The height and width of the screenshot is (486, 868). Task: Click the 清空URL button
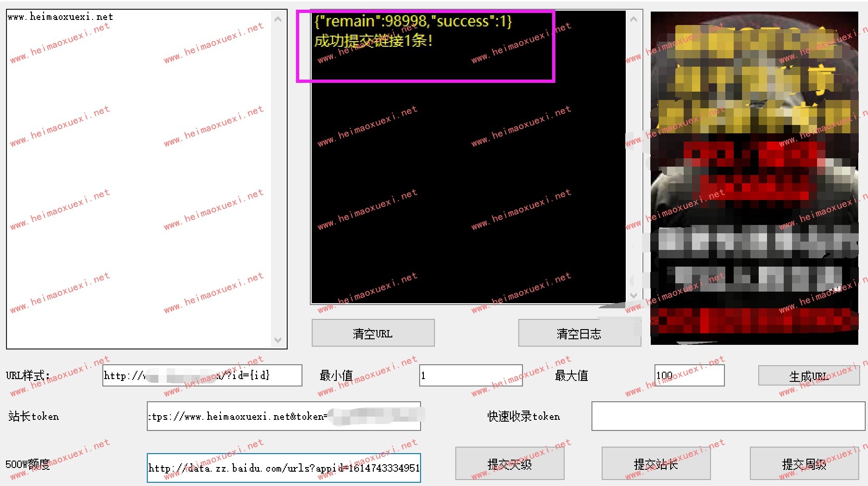pyautogui.click(x=373, y=333)
